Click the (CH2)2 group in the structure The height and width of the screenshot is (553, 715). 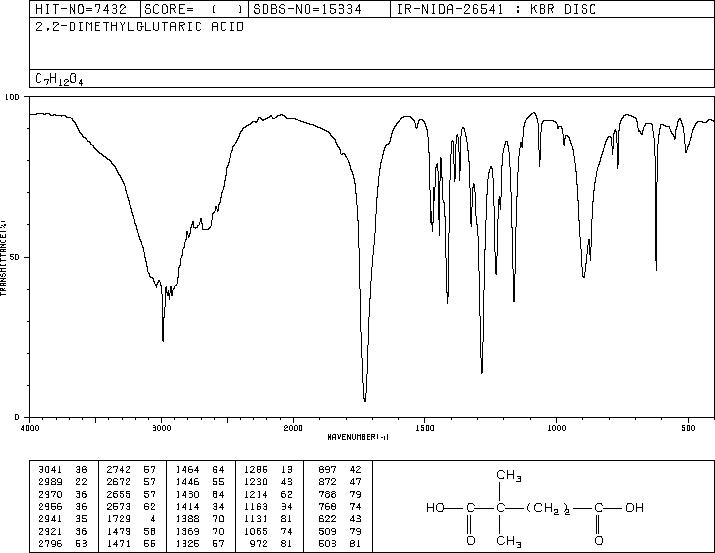click(x=549, y=508)
